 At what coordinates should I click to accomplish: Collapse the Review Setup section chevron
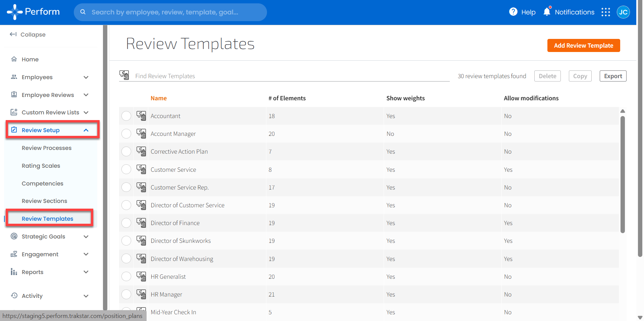[x=86, y=130]
